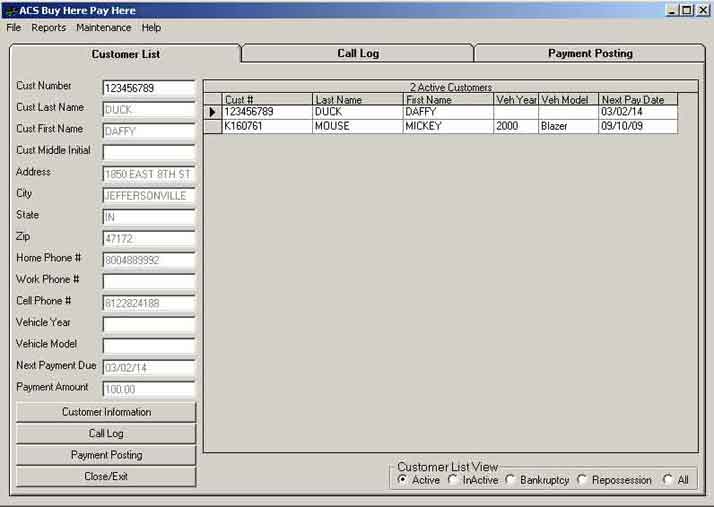Click the MICKEY first name cell
The height and width of the screenshot is (507, 714).
448,126
